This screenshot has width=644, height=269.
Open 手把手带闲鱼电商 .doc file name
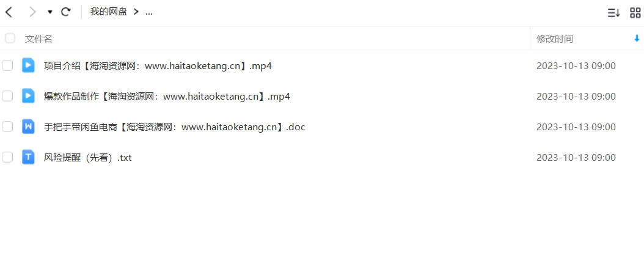pyautogui.click(x=175, y=127)
